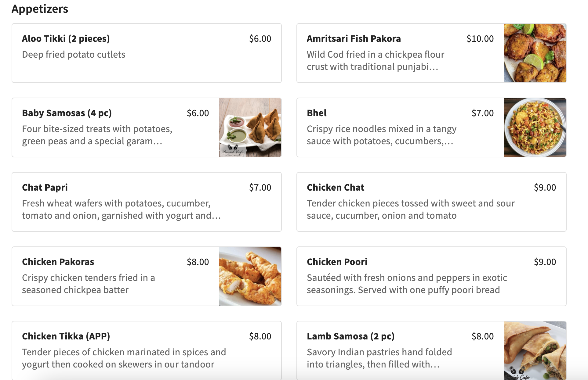Viewport: 588px width, 380px height.
Task: Click the Chicken Poori $9.00 price
Action: (x=545, y=262)
